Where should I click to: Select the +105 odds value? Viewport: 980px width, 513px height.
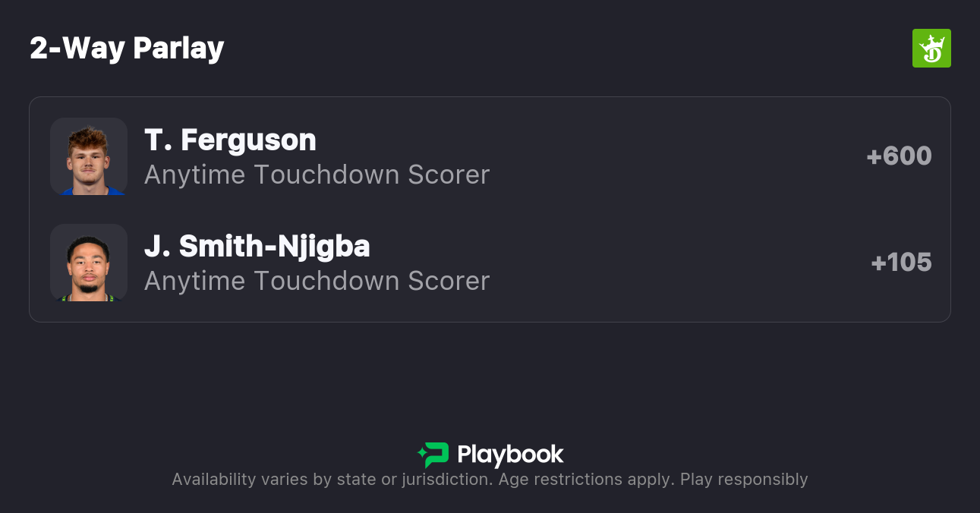point(901,263)
